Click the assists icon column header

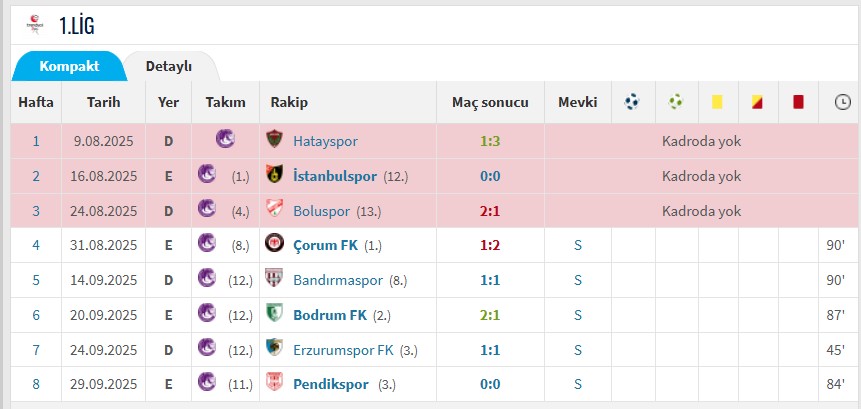tap(676, 102)
